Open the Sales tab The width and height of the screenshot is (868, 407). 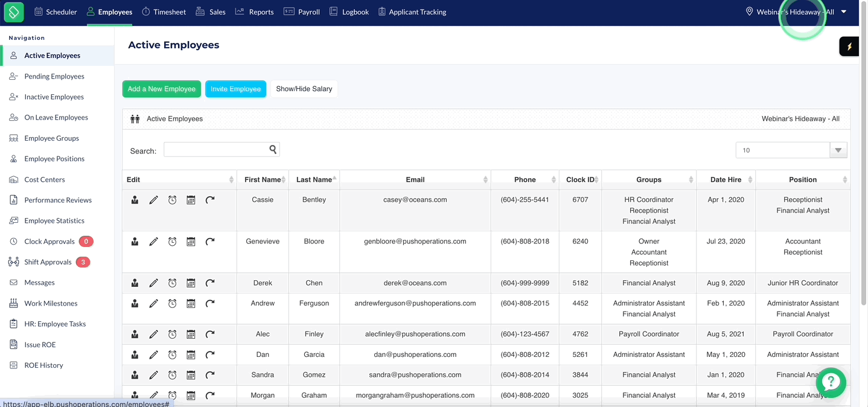coord(211,11)
